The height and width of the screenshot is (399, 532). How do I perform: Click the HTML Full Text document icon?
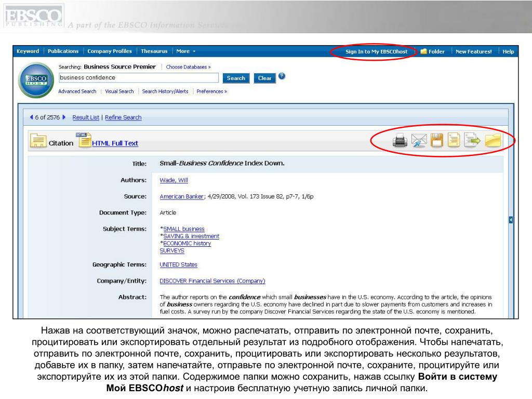click(x=84, y=140)
